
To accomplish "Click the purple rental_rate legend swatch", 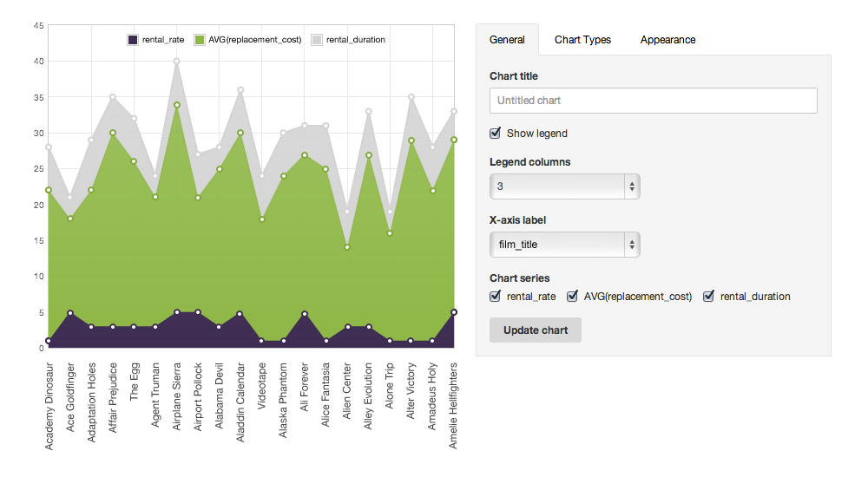I will (x=133, y=40).
